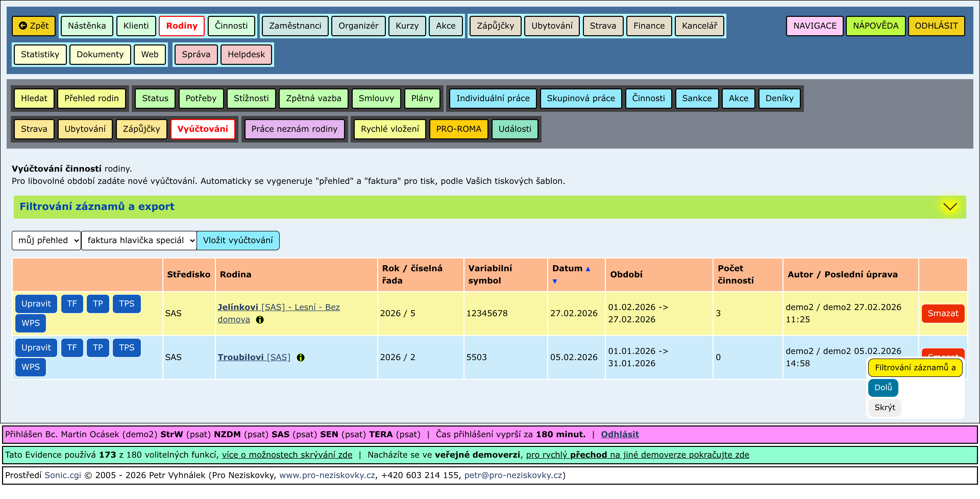Click TPS button in Jelínkovi row

coord(127,304)
